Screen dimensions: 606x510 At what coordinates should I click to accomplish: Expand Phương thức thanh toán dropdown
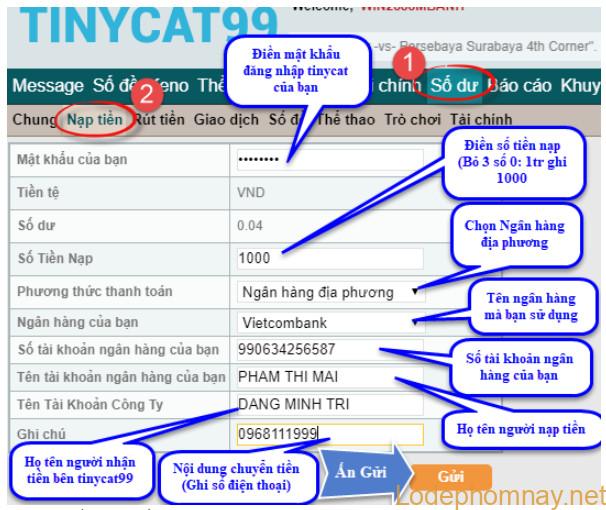coord(331,292)
